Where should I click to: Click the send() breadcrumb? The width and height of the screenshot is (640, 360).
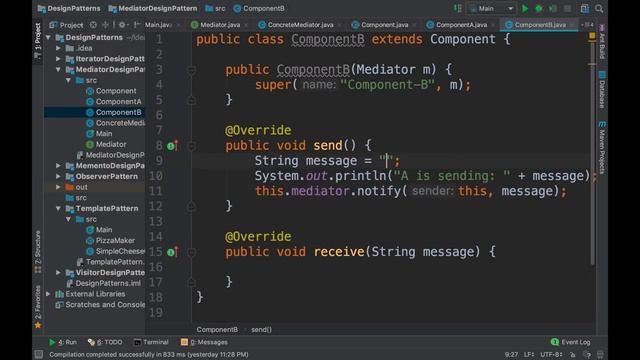[x=261, y=329]
